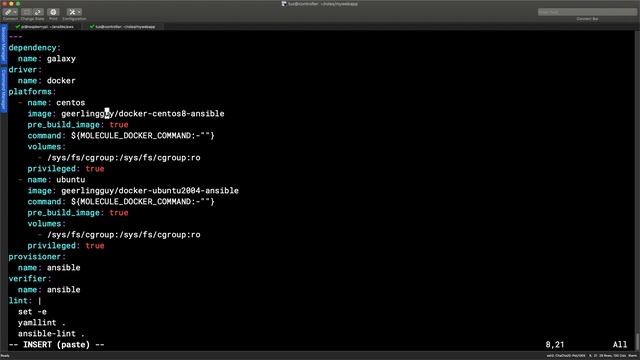Click the centos 'pre_build_image: true' line
Image resolution: width=640 pixels, height=360 pixels.
[x=78, y=125]
